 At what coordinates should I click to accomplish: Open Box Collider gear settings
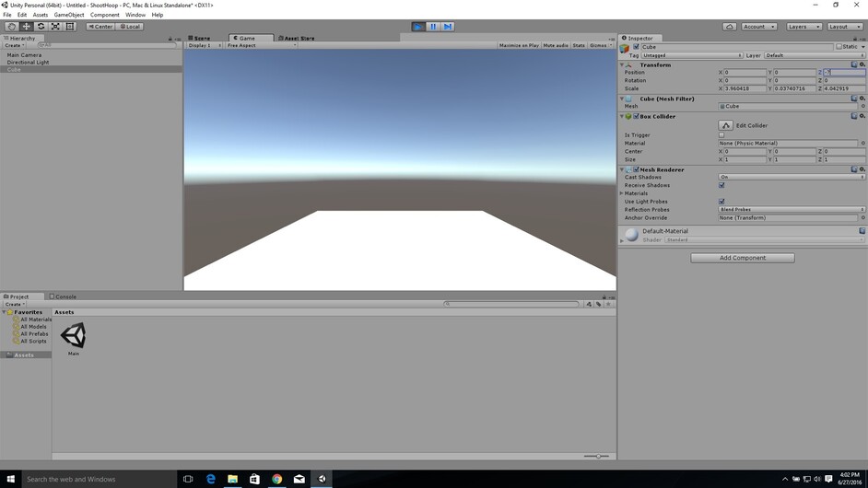click(x=862, y=116)
